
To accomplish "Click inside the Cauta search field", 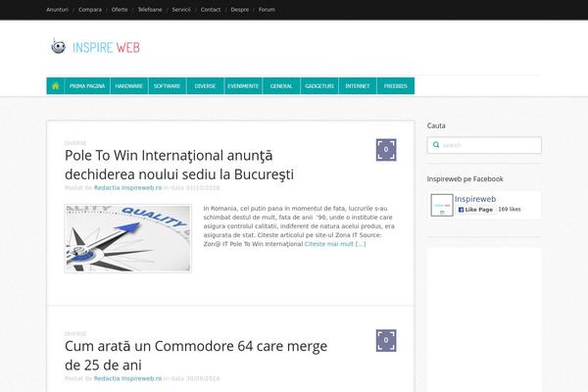I will coord(484,145).
